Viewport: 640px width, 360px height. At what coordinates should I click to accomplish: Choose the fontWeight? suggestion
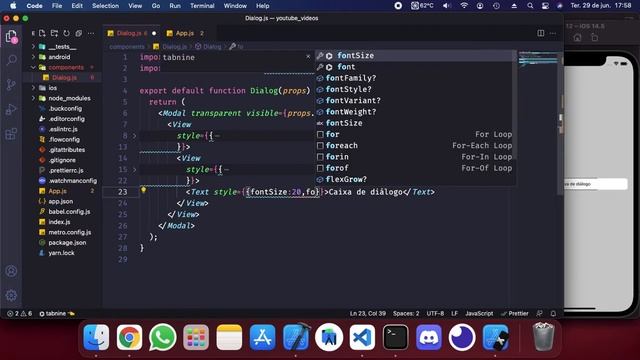pos(416,112)
